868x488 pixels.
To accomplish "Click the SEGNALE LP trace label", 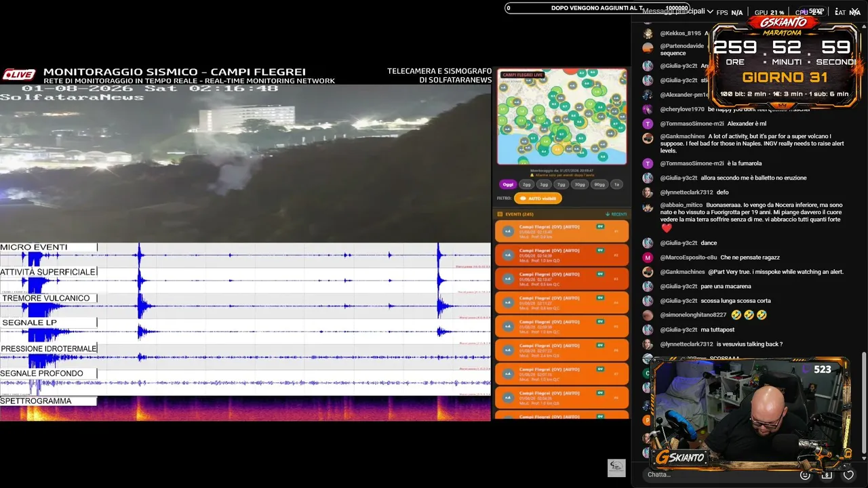I will pyautogui.click(x=29, y=323).
